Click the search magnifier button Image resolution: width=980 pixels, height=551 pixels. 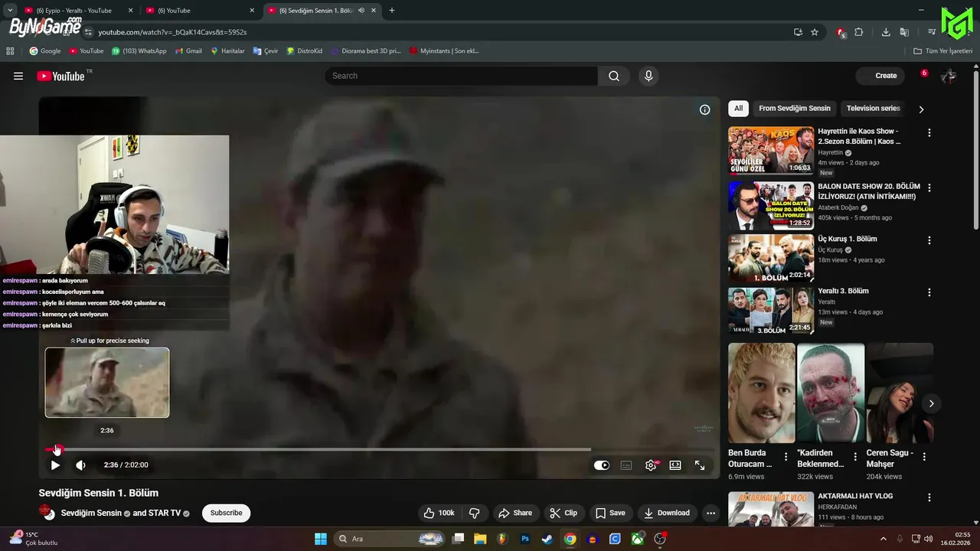coord(614,76)
